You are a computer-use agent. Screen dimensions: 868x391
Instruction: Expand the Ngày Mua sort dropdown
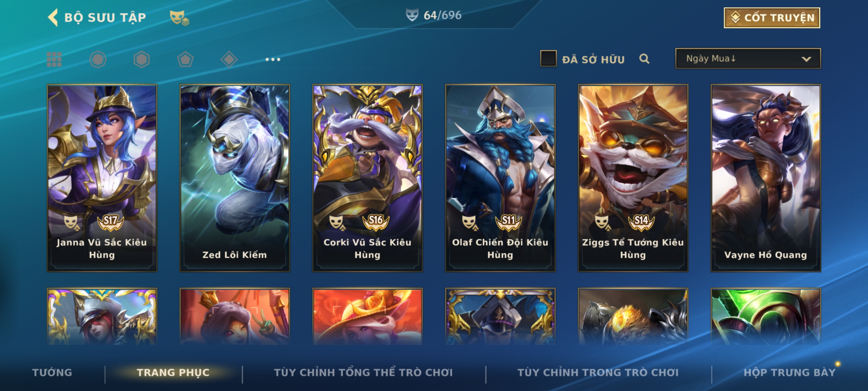(x=748, y=58)
